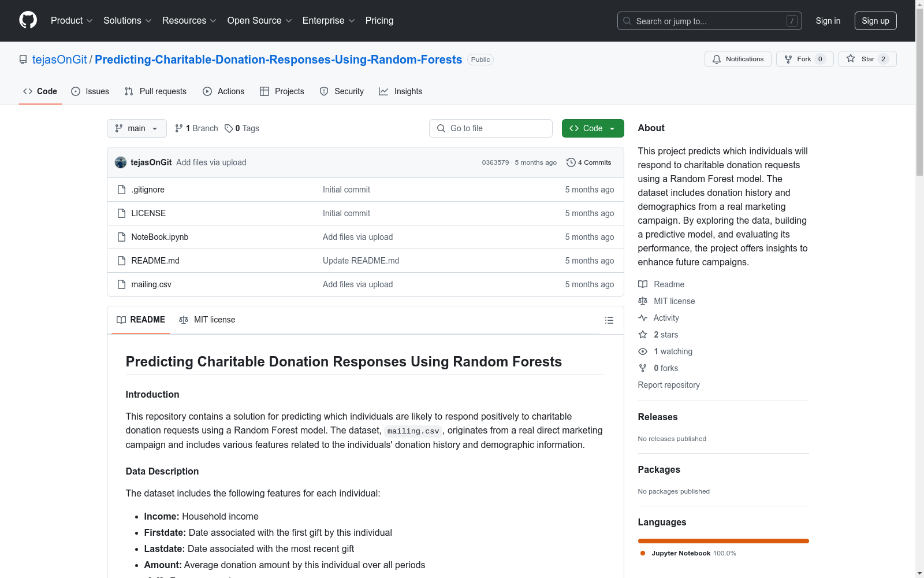
Task: Click the .gitignore file icon
Action: coord(121,190)
